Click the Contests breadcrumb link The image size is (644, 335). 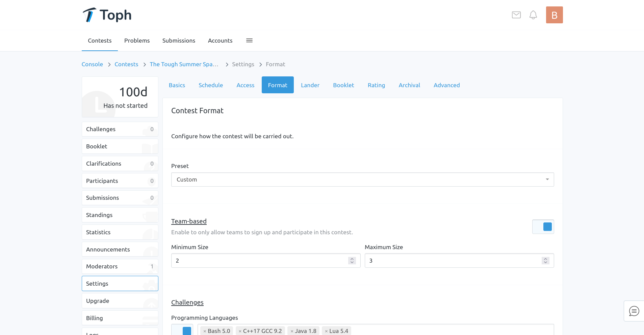tap(126, 64)
